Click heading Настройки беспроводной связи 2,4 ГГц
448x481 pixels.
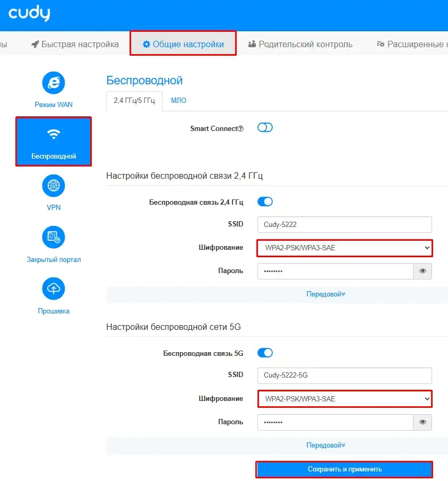click(x=185, y=176)
